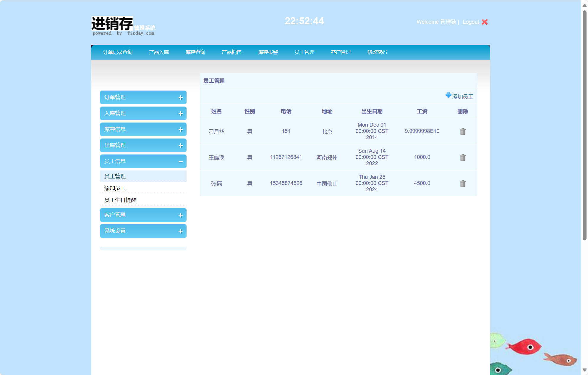This screenshot has height=375, width=588.
Task: Click the 添加员工 link above table
Action: (462, 97)
